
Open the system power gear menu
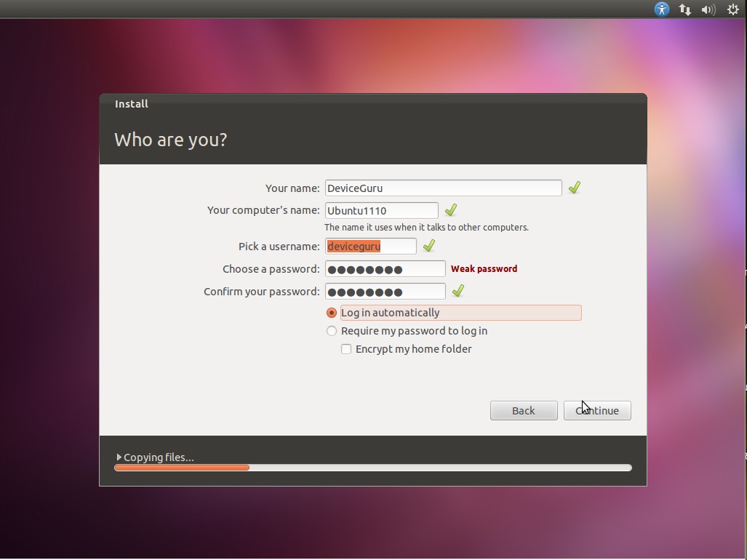[x=732, y=9]
